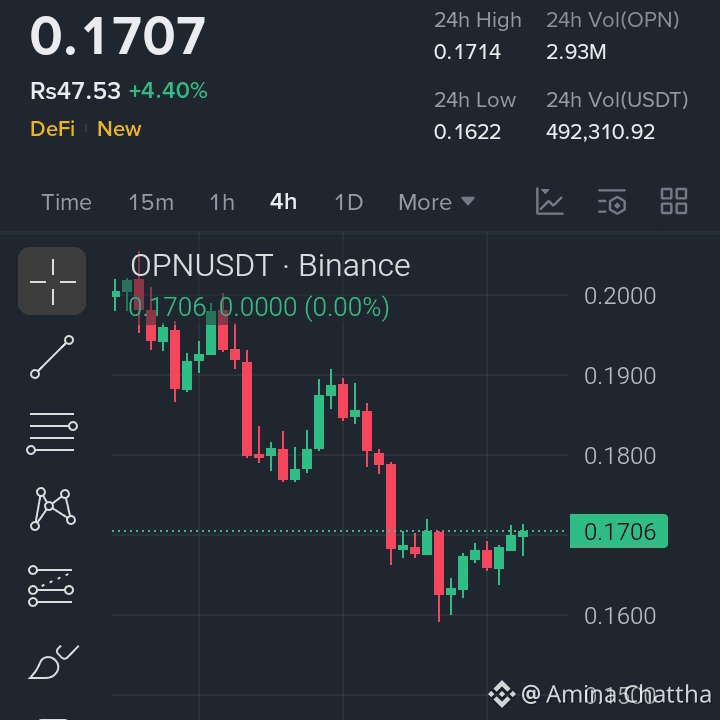Image resolution: width=720 pixels, height=720 pixels.
Task: Open the DeFi tag
Action: [x=52, y=129]
